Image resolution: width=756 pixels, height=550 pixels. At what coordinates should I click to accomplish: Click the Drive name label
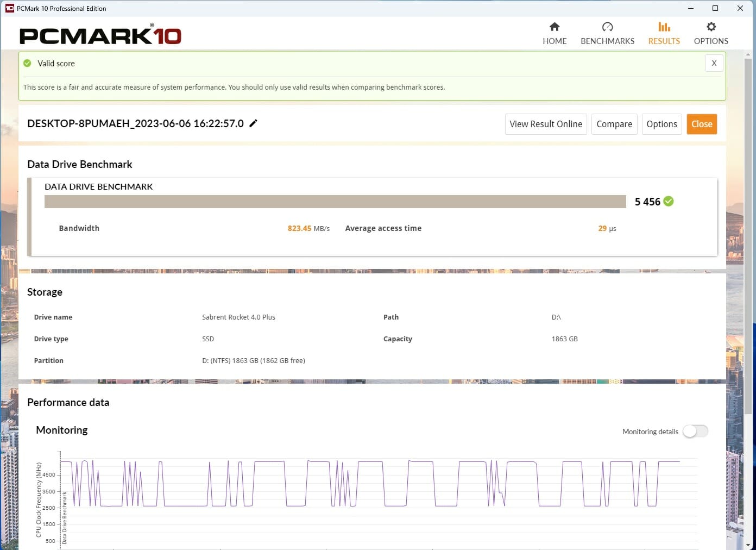click(53, 317)
